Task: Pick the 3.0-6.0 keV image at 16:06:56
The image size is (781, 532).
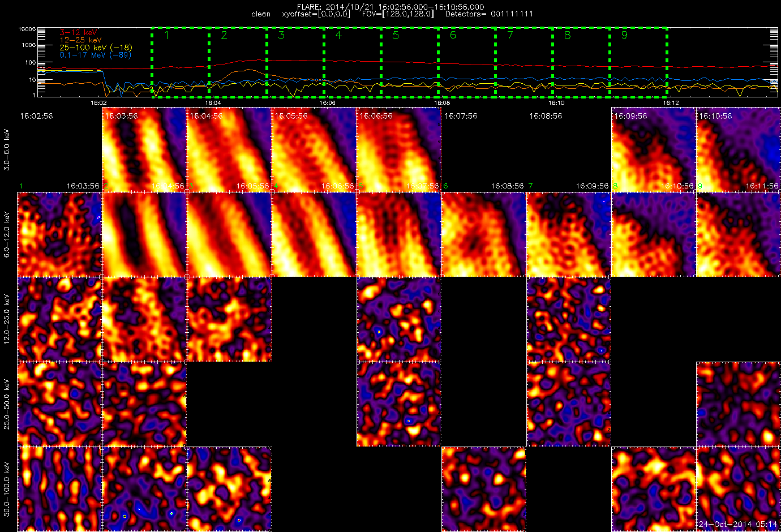Action: pyautogui.click(x=399, y=149)
